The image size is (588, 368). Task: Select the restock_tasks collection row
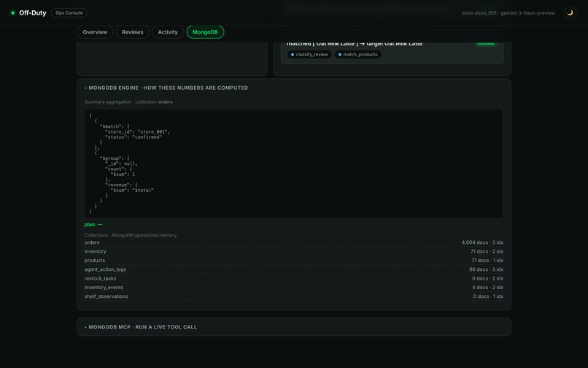tap(293, 279)
